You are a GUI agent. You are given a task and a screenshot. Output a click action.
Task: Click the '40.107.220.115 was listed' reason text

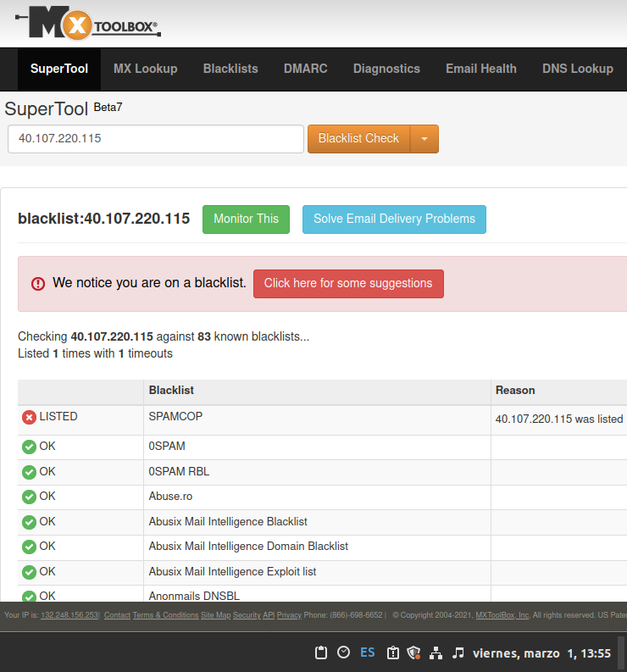[559, 419]
